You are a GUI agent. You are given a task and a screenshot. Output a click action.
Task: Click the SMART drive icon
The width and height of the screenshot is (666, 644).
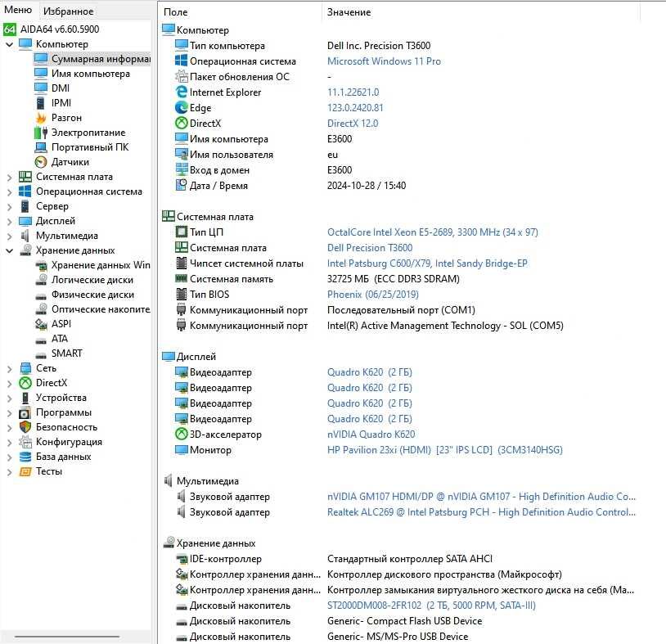(x=41, y=355)
